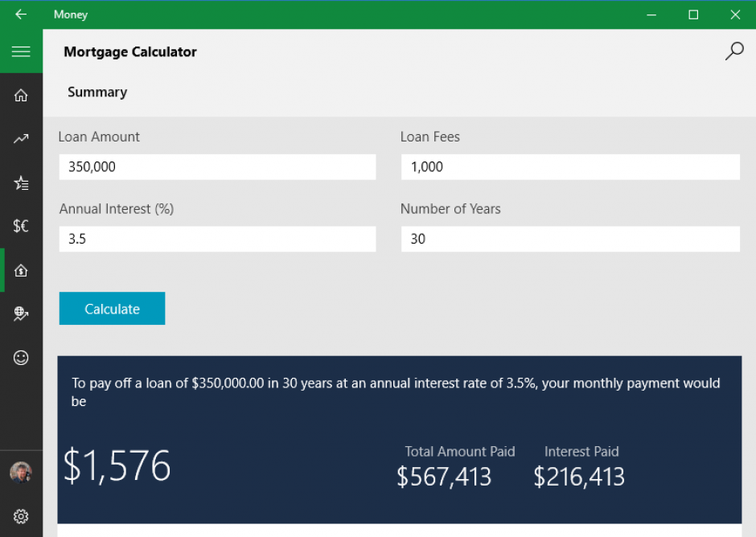The width and height of the screenshot is (756, 537).
Task: Click the Loan Amount input field
Action: pyautogui.click(x=217, y=166)
